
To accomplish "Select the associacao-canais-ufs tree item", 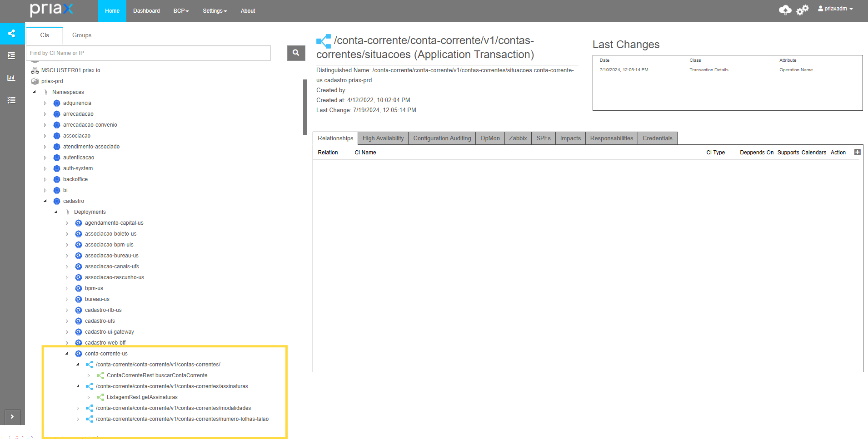I will point(112,266).
